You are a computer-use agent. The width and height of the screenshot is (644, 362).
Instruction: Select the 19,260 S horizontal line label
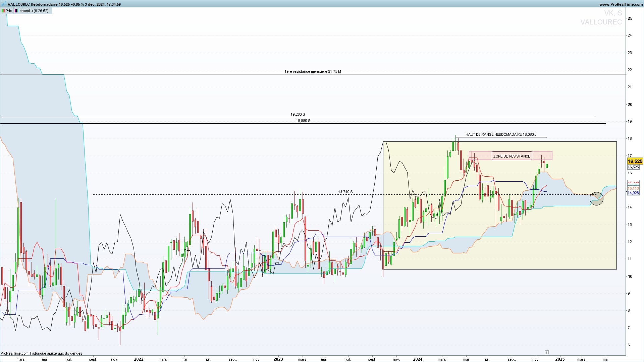(x=298, y=114)
